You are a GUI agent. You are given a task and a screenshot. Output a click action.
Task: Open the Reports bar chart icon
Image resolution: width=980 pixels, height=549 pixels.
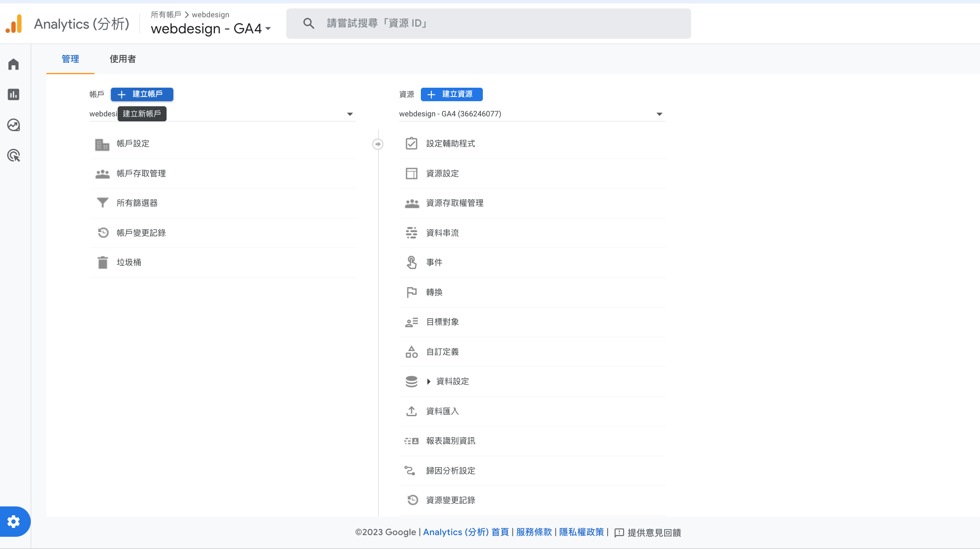(13, 94)
